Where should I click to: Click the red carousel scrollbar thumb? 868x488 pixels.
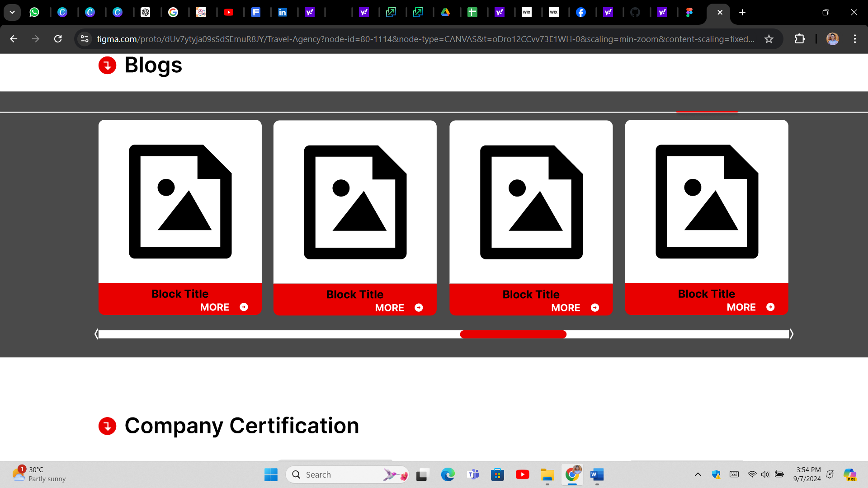tap(513, 334)
